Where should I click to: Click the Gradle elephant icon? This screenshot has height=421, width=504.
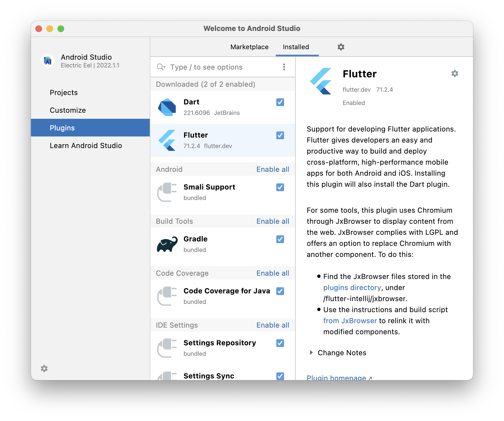click(167, 244)
